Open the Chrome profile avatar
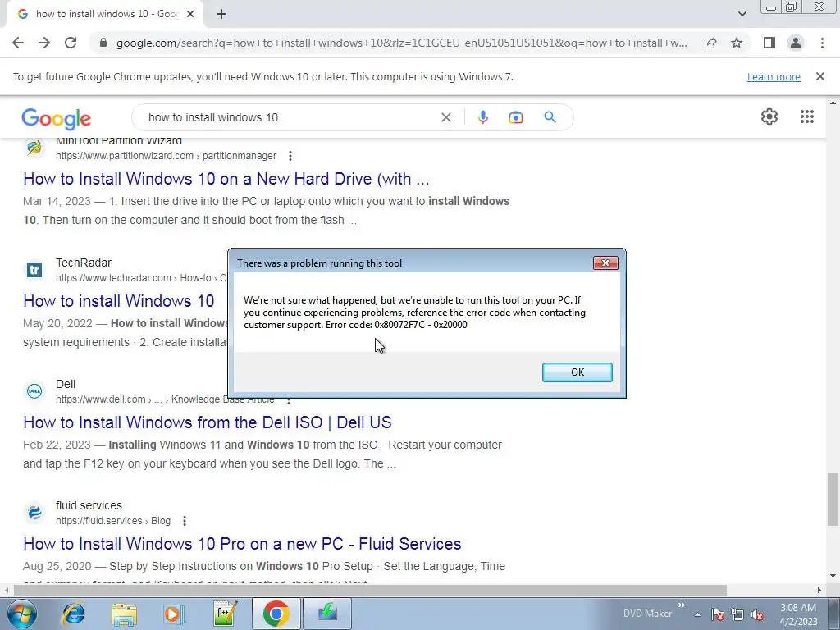840x630 pixels. (796, 43)
